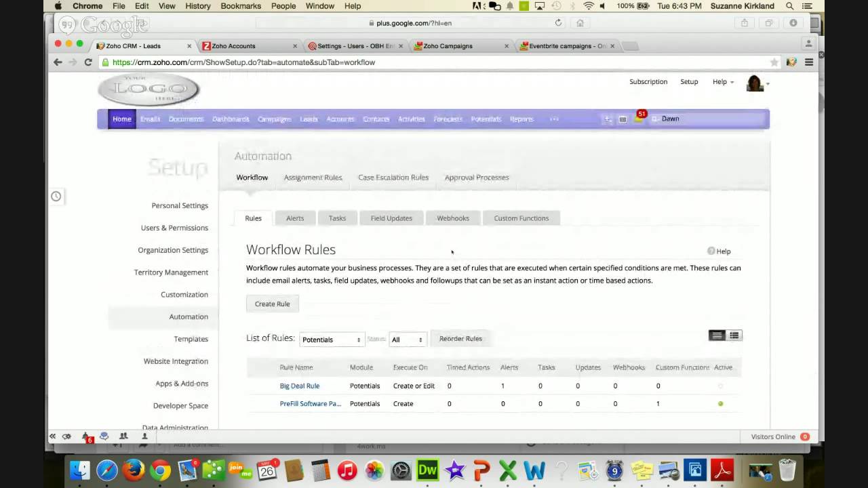868x488 pixels.
Task: Go to the Home module tab
Action: click(122, 119)
